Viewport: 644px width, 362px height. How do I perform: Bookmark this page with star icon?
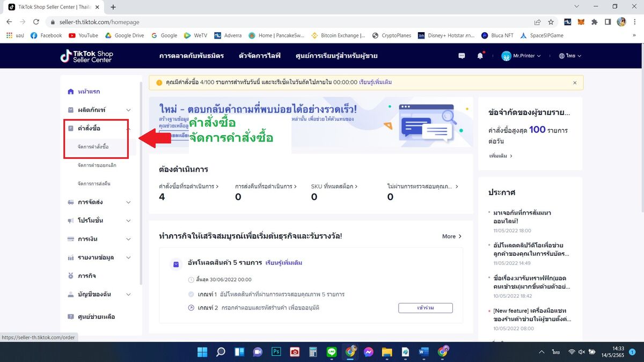point(551,22)
